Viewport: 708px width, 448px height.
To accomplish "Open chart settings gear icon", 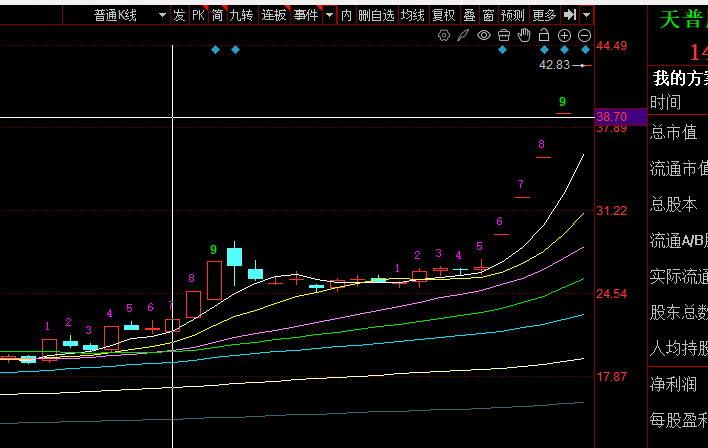I will point(445,35).
